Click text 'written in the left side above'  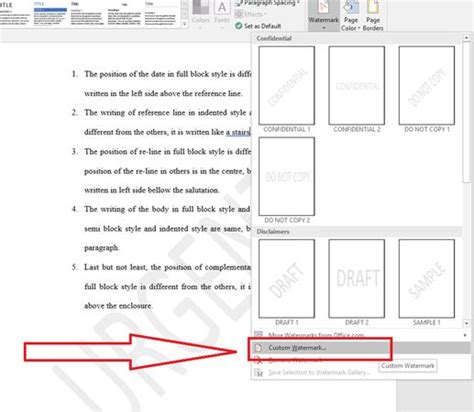[132, 93]
